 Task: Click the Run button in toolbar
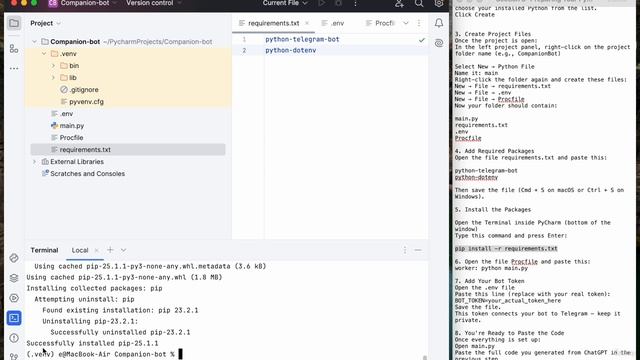(x=322, y=3)
